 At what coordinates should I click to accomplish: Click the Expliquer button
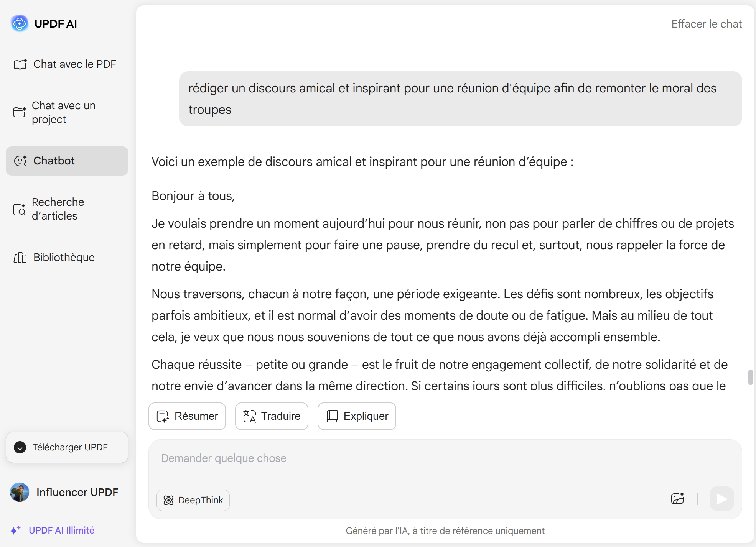(x=357, y=416)
